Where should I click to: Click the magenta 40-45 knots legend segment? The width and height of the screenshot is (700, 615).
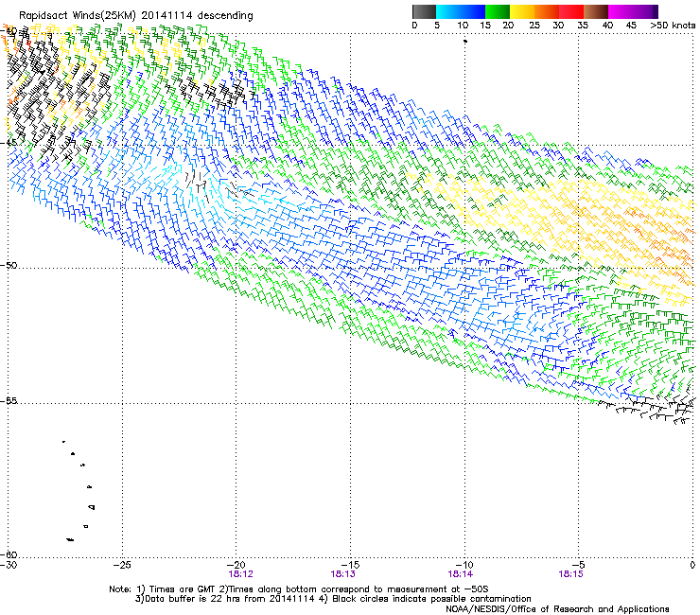tap(621, 11)
